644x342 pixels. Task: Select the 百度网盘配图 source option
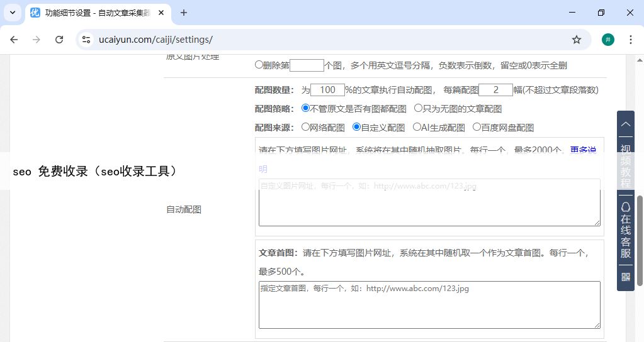point(477,127)
